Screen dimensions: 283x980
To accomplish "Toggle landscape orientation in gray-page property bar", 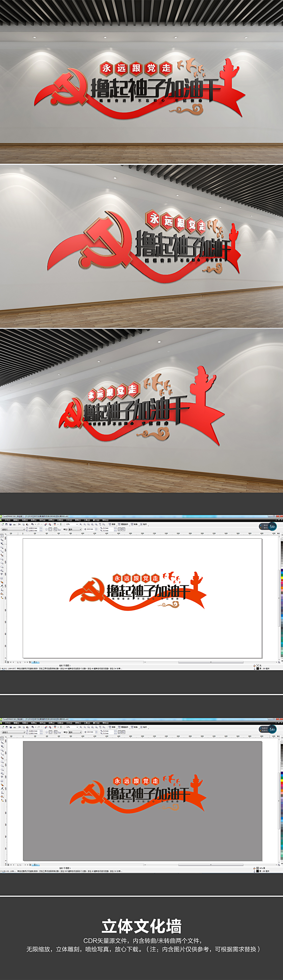I will [x=50, y=732].
